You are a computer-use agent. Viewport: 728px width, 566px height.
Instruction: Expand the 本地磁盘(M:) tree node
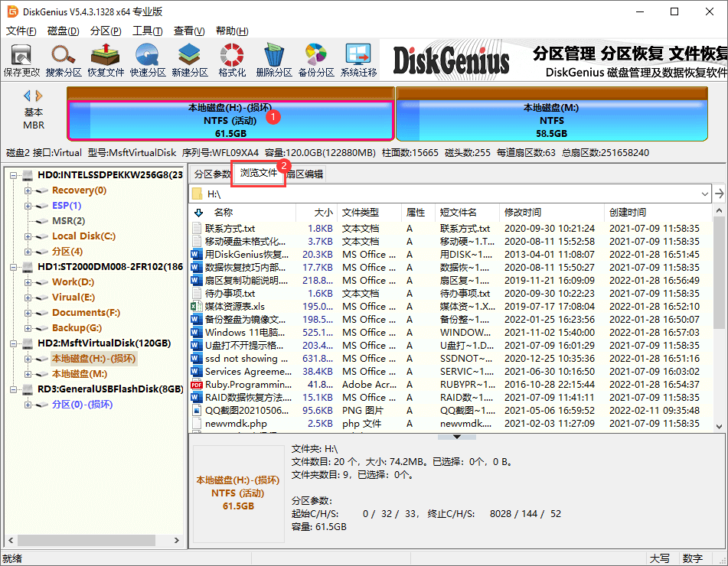click(x=28, y=374)
